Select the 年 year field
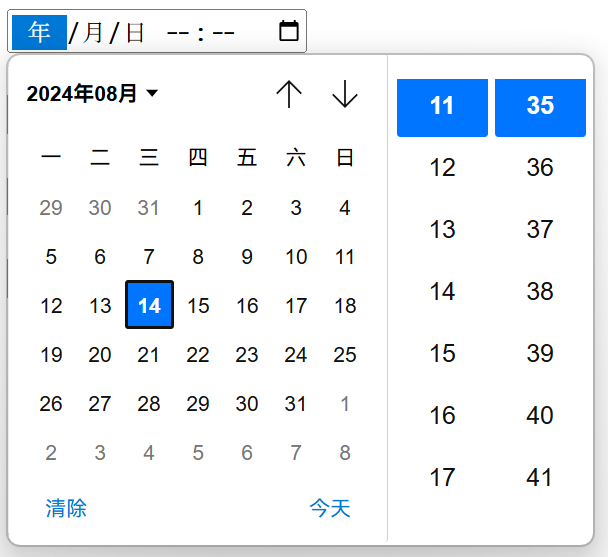608x557 pixels. coord(39,32)
